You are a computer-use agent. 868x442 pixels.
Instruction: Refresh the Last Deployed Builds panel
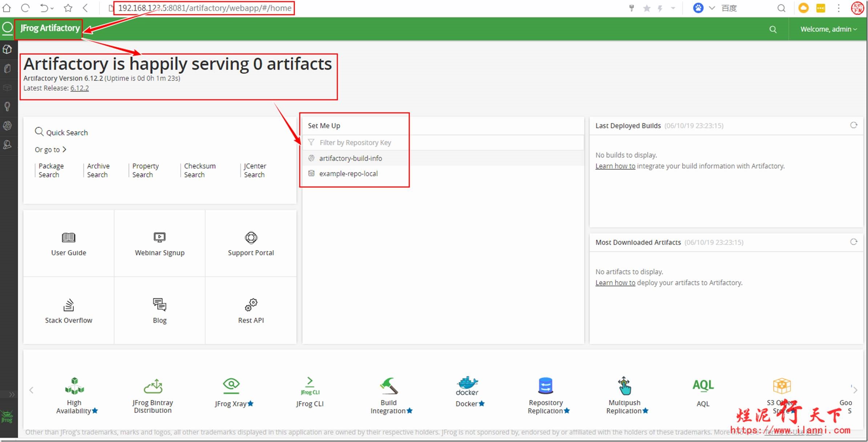(x=853, y=125)
